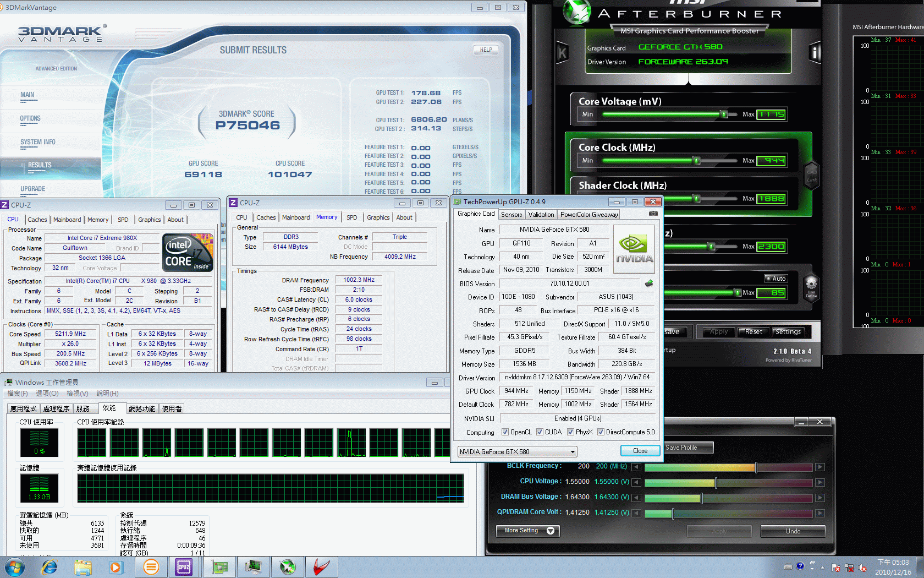Click the Kombustor 'K' button in Afterburner
The image size is (924, 578).
click(562, 53)
